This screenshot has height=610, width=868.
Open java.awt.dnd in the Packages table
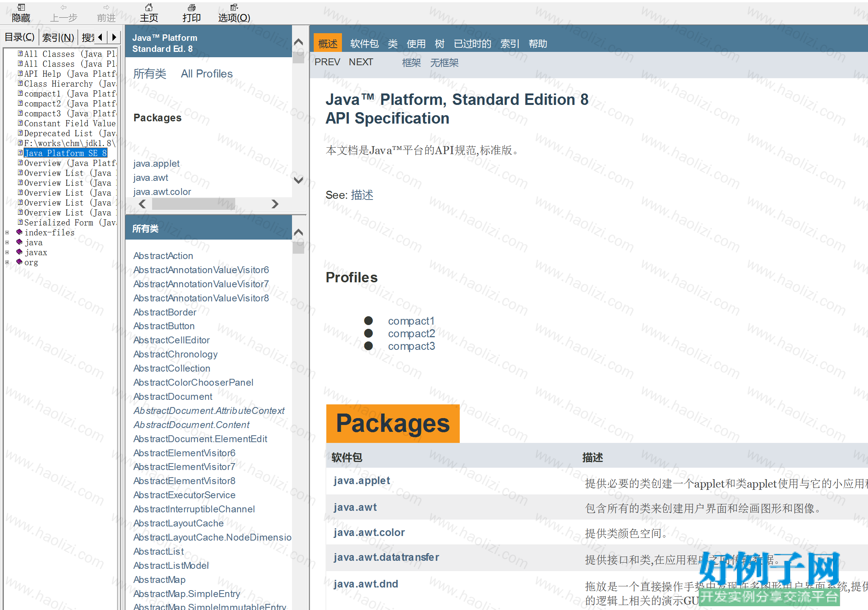coord(366,584)
